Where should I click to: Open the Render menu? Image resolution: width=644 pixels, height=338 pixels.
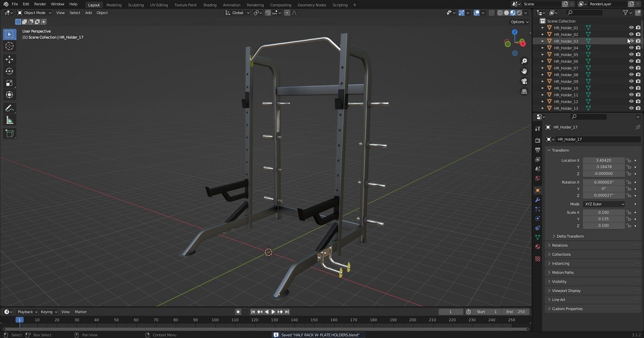(x=40, y=4)
